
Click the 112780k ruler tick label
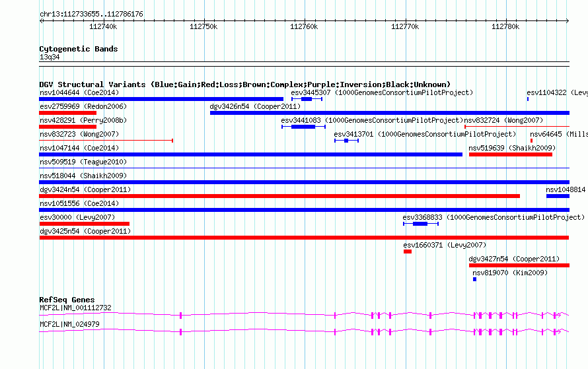pyautogui.click(x=505, y=27)
